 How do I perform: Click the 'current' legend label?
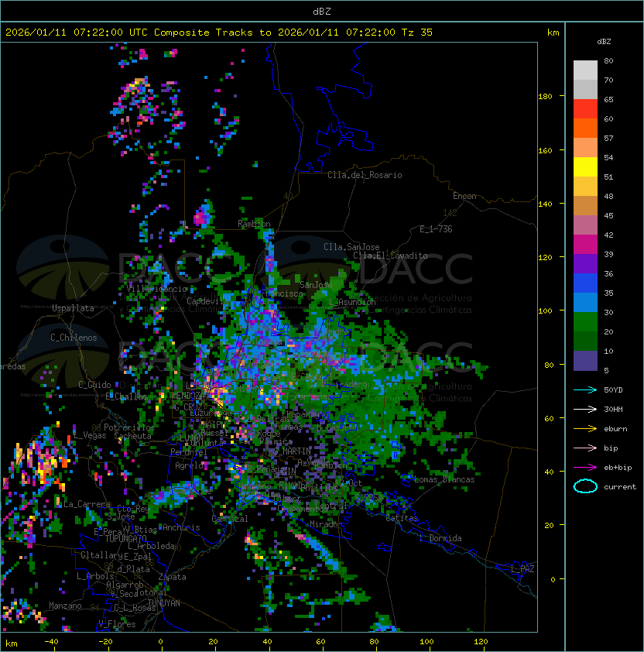coord(620,487)
